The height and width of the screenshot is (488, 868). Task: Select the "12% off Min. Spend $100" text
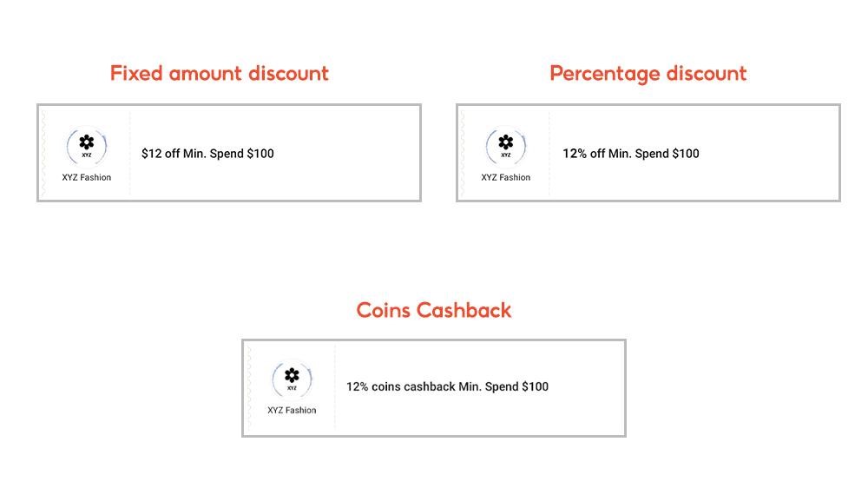pos(631,154)
